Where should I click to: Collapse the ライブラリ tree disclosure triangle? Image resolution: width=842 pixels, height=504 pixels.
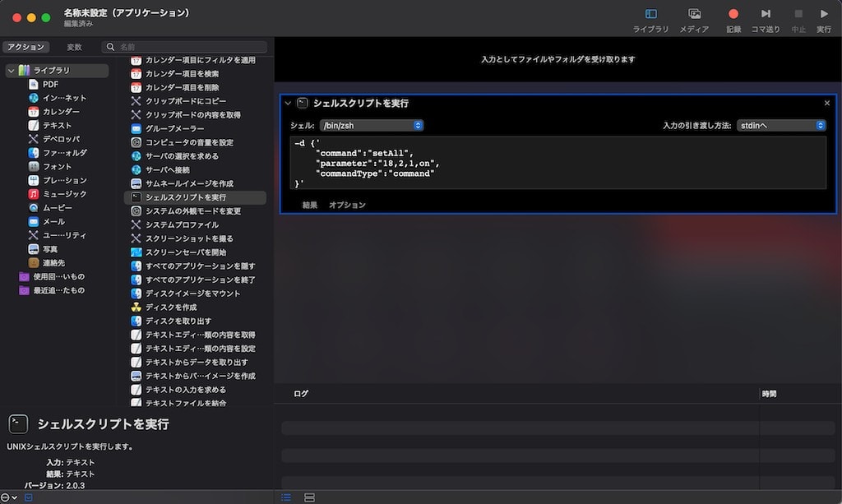point(11,71)
